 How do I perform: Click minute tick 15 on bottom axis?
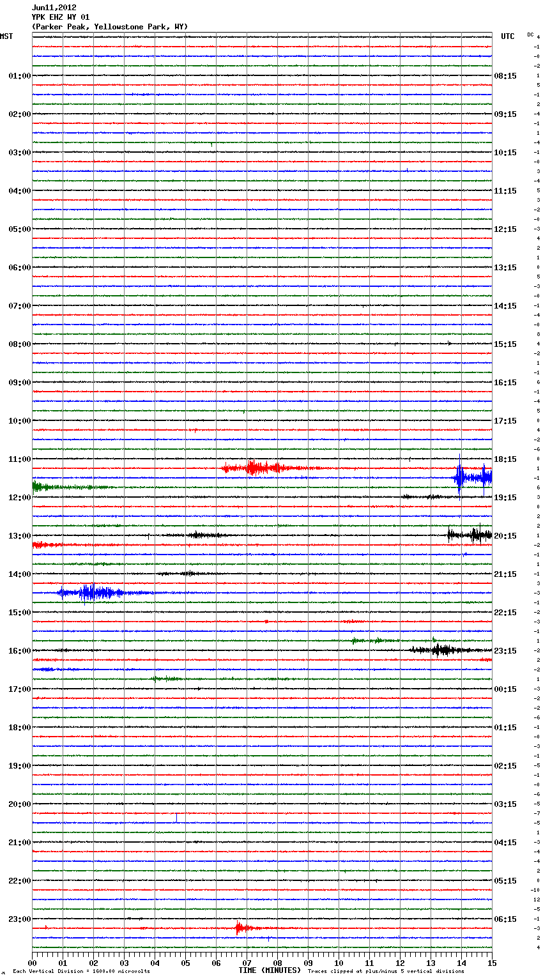[492, 963]
